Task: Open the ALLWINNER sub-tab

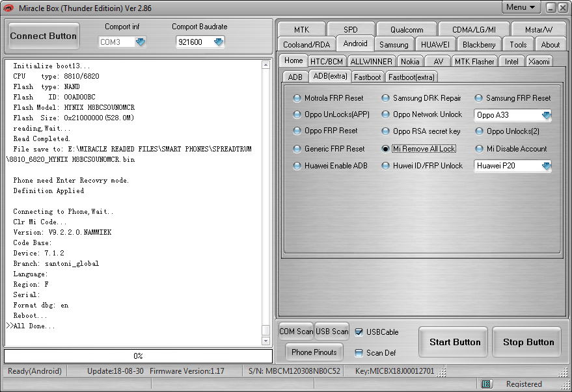Action: pyautogui.click(x=371, y=62)
